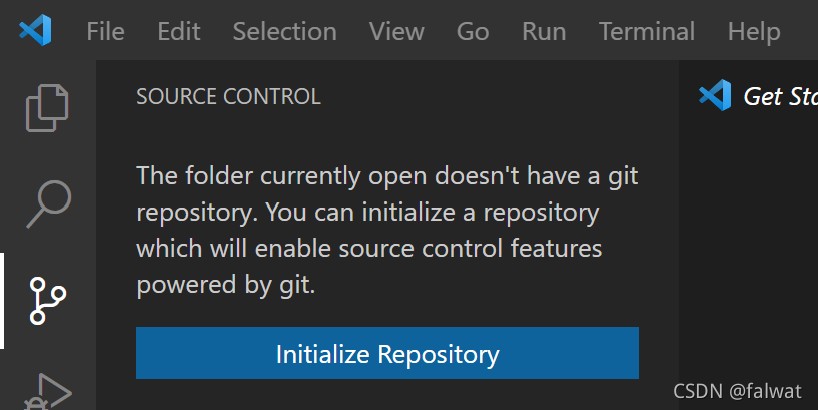
Task: Open the File menu
Action: (105, 31)
